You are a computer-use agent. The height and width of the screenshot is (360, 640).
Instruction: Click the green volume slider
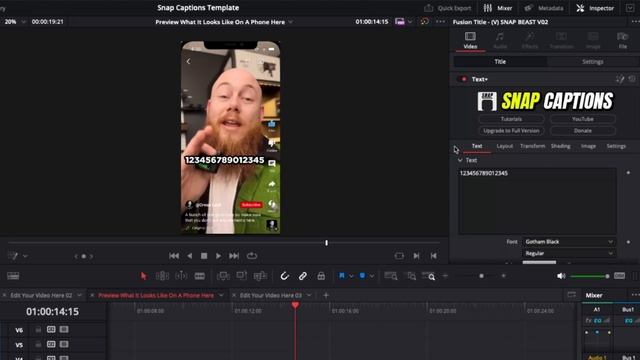click(590, 276)
